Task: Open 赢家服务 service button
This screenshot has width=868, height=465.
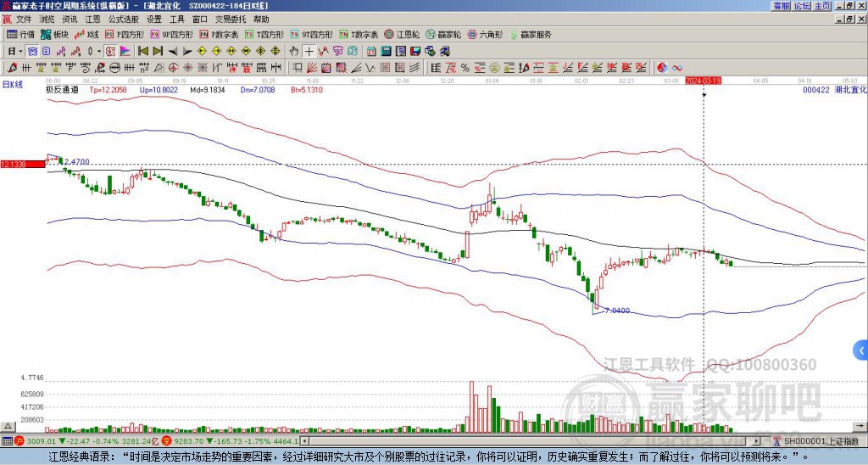Action: [x=531, y=34]
